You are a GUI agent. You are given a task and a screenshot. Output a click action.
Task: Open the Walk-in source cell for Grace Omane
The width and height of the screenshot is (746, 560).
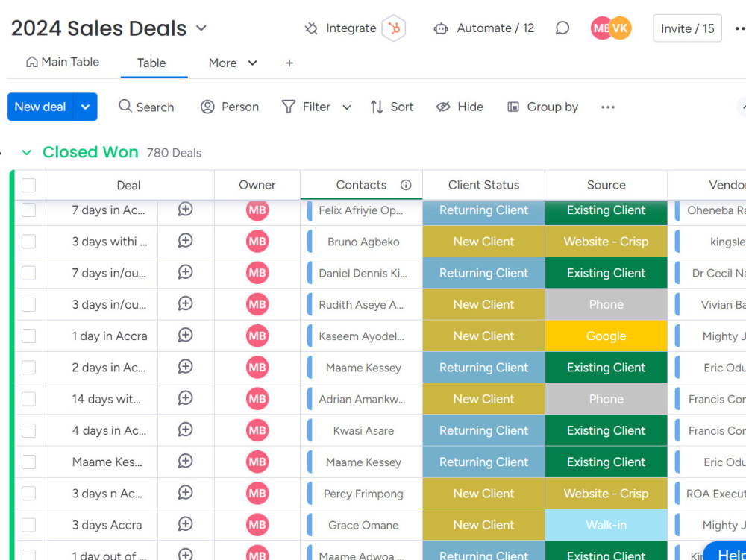click(606, 525)
